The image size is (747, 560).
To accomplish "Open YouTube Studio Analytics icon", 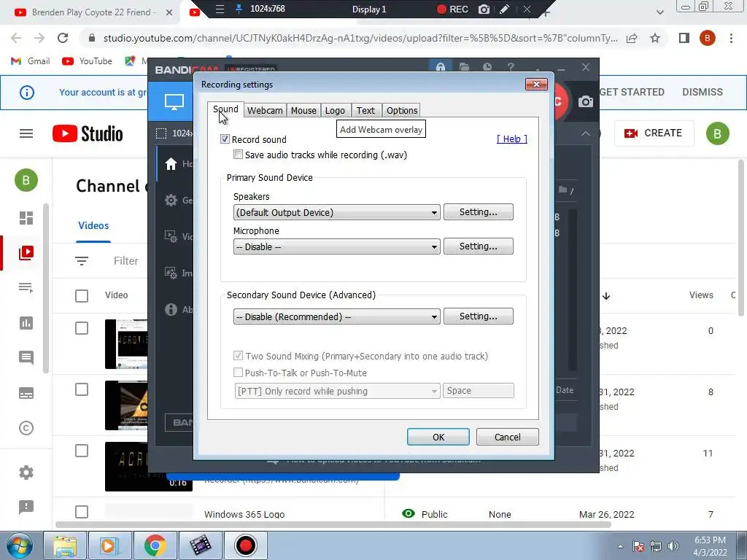I will [26, 323].
